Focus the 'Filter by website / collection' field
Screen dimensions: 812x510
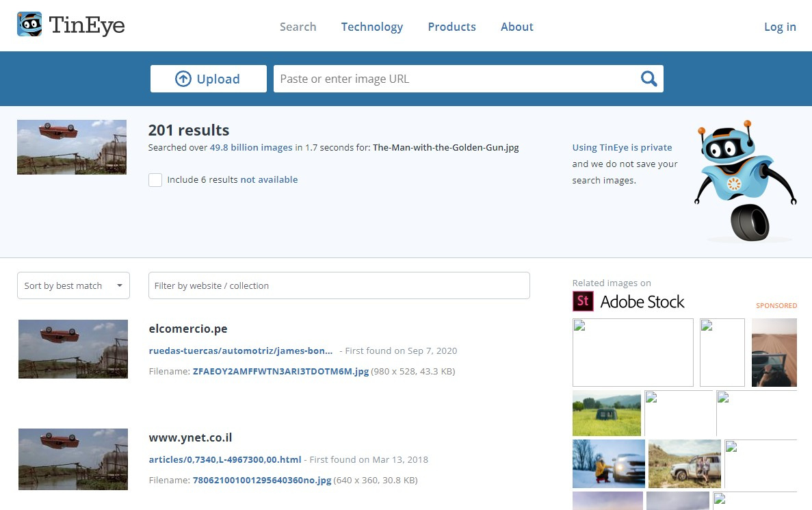pyautogui.click(x=339, y=285)
